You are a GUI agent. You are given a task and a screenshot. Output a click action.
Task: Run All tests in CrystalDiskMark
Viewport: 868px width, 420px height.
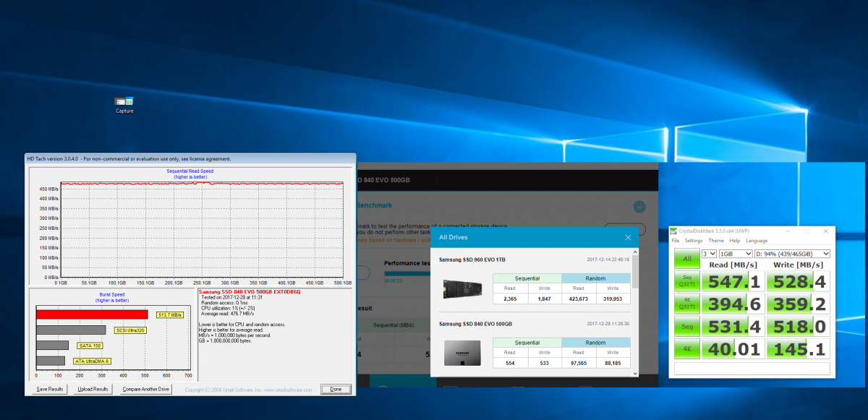click(686, 258)
